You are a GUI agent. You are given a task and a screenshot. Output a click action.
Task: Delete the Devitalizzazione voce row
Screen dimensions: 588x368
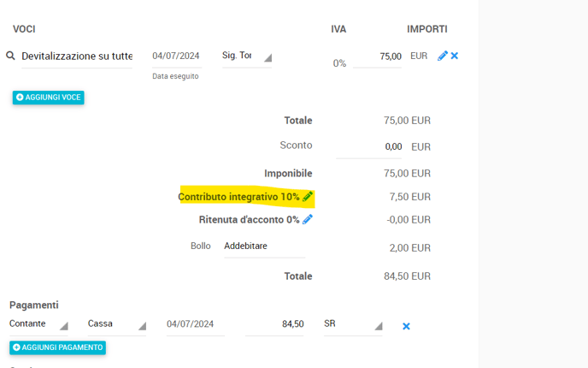coord(455,56)
